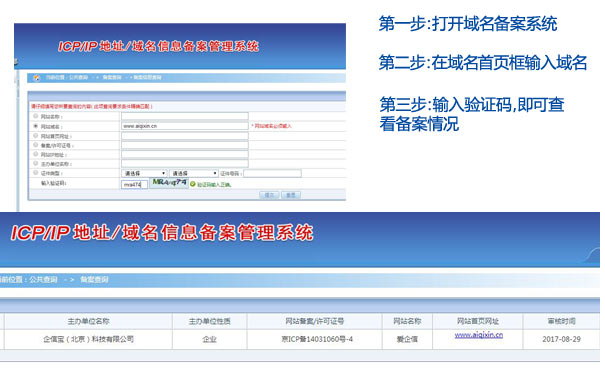Image resolution: width=605 pixels, height=375 pixels.
Task: Click the review date 2017-08-29
Action: point(561,339)
